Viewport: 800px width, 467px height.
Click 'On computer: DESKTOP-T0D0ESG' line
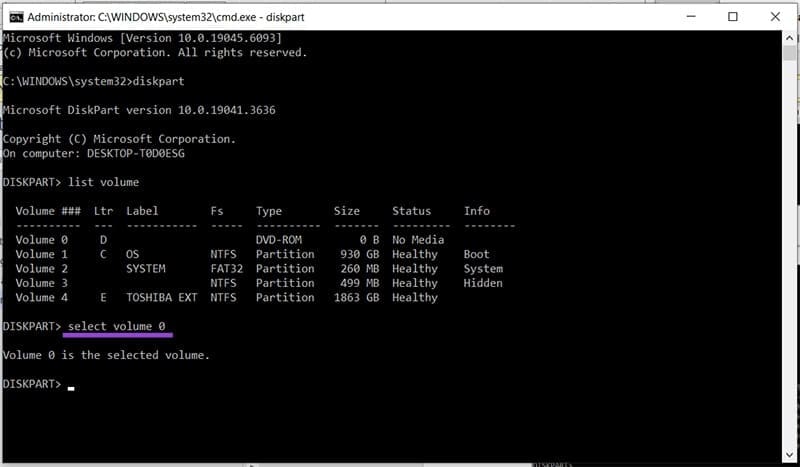coord(94,153)
